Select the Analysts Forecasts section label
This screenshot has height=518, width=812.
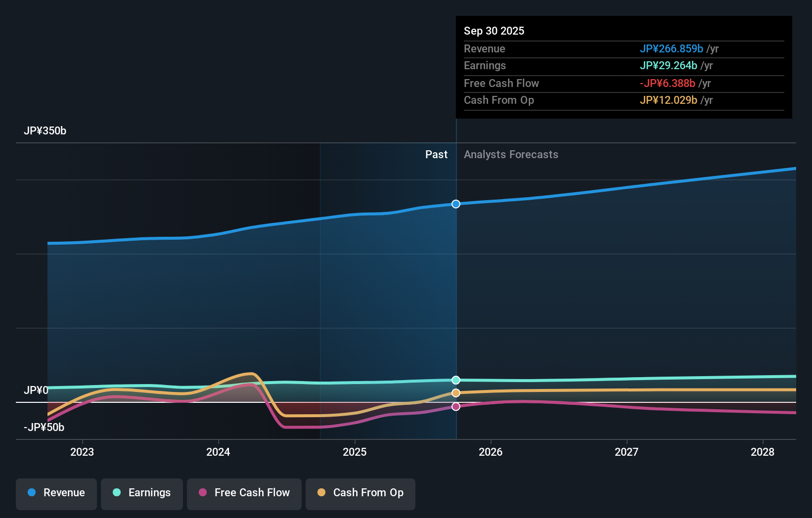511,154
